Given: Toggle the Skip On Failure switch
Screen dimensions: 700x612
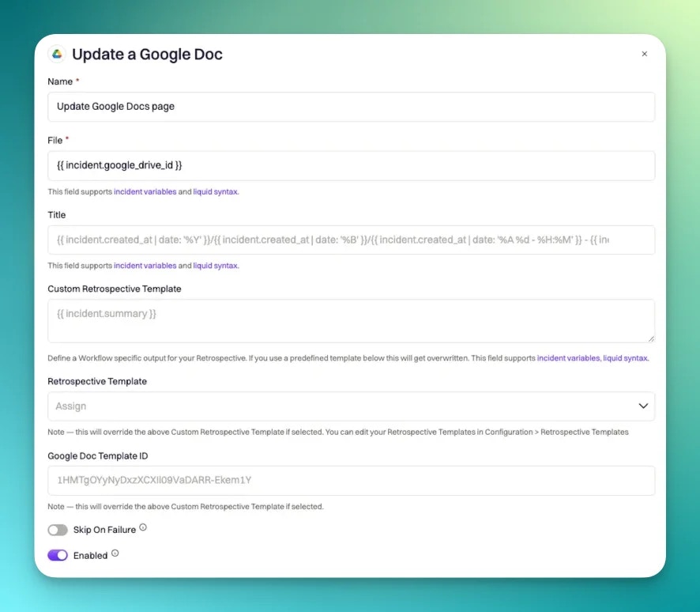Looking at the screenshot, I should click(x=58, y=530).
